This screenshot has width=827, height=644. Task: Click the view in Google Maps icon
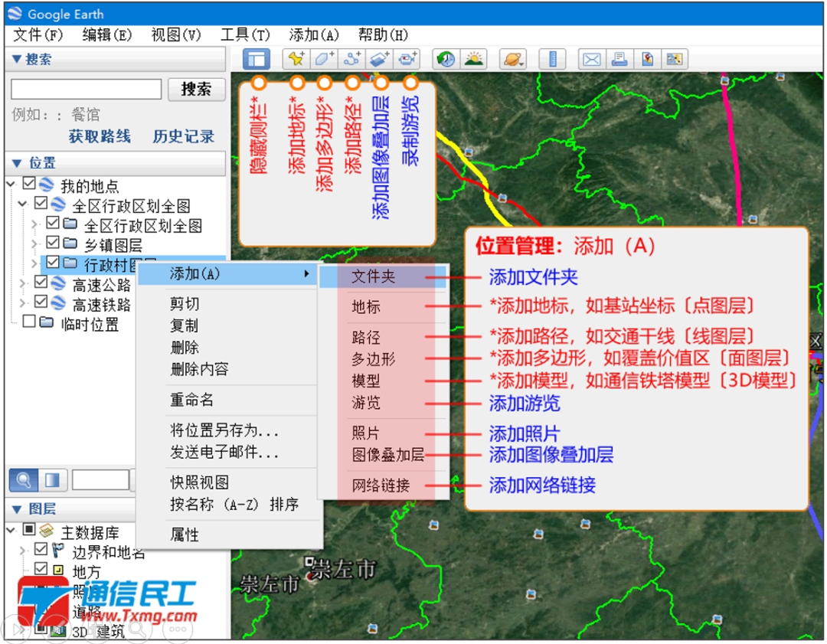[675, 59]
